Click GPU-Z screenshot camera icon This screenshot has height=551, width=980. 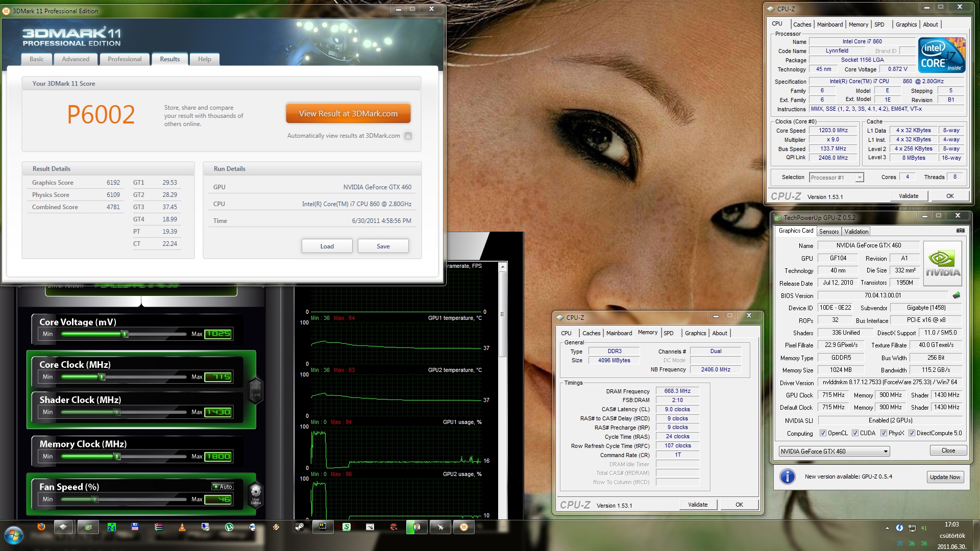[960, 231]
